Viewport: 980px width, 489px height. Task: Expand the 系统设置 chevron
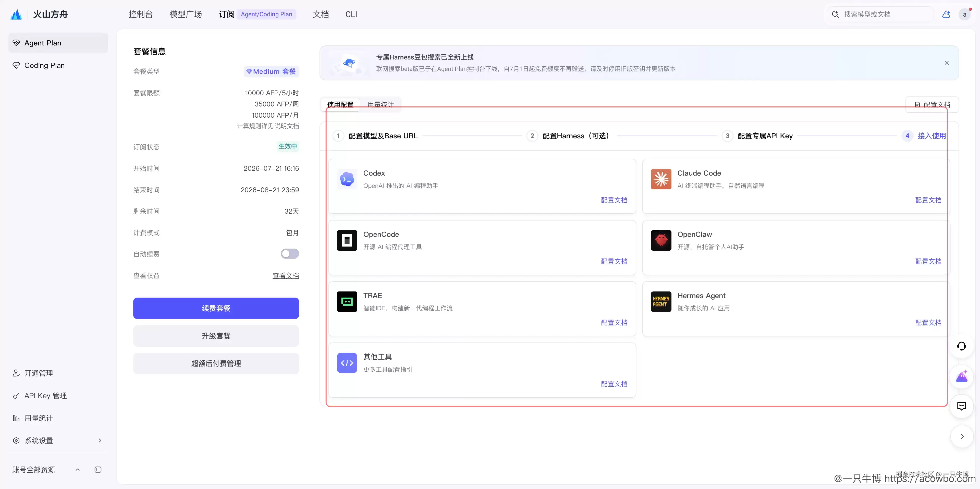click(x=100, y=441)
